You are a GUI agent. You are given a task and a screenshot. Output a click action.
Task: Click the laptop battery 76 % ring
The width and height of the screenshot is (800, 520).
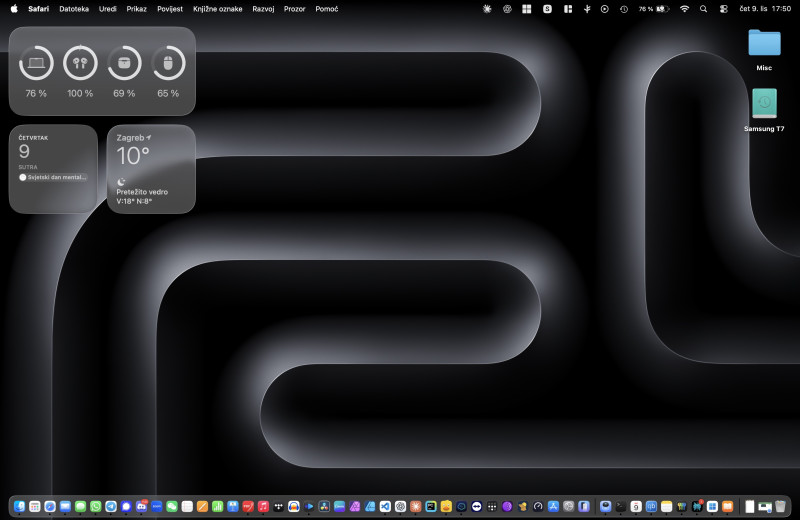point(36,64)
